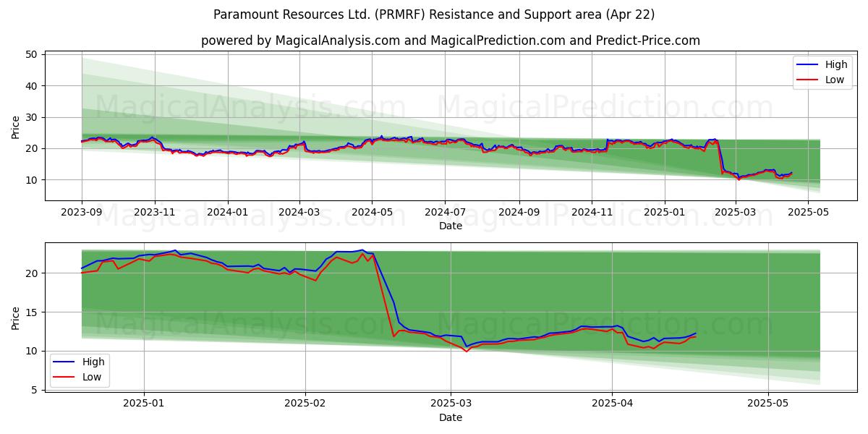Click the '2024-11' x-axis label on top chart
This screenshot has width=868, height=434.
click(592, 213)
